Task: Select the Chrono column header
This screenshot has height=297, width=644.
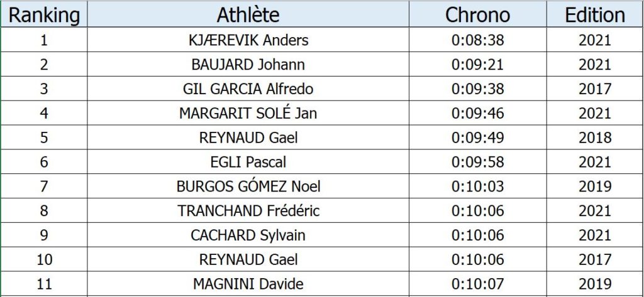Action: click(x=478, y=14)
